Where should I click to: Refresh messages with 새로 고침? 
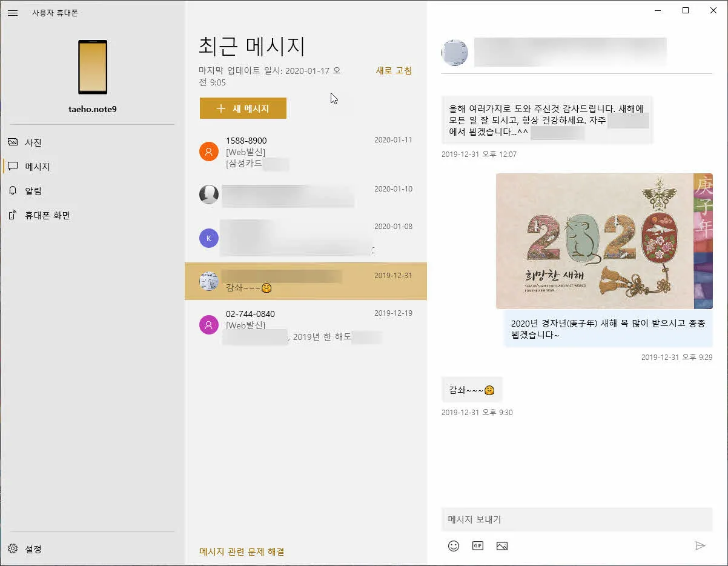[392, 70]
